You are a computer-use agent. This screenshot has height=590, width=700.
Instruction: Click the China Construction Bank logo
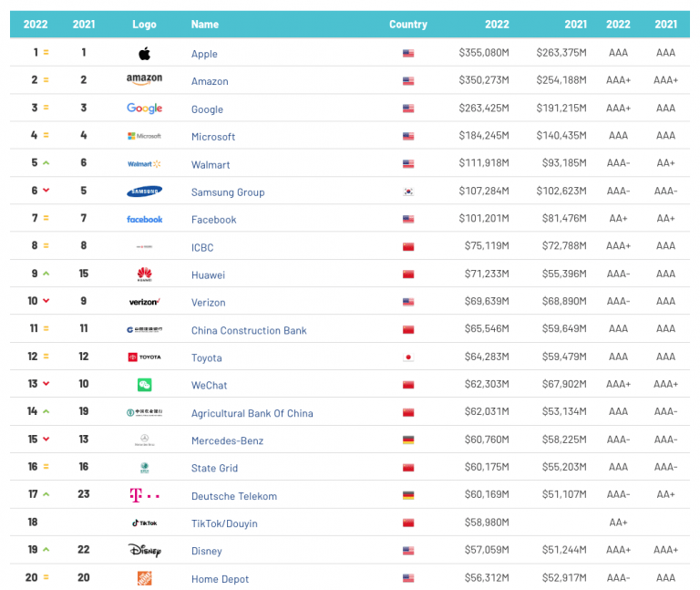pyautogui.click(x=144, y=329)
